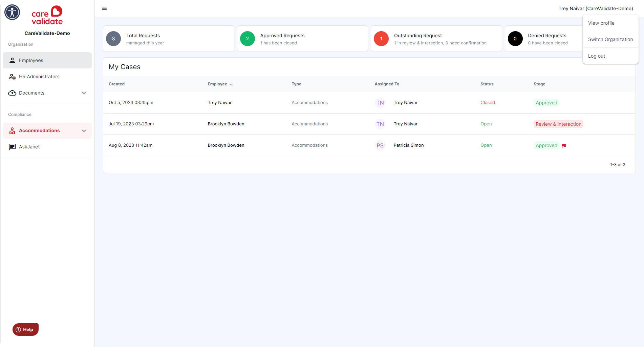Toggle the hamburger sidebar menu

click(104, 8)
